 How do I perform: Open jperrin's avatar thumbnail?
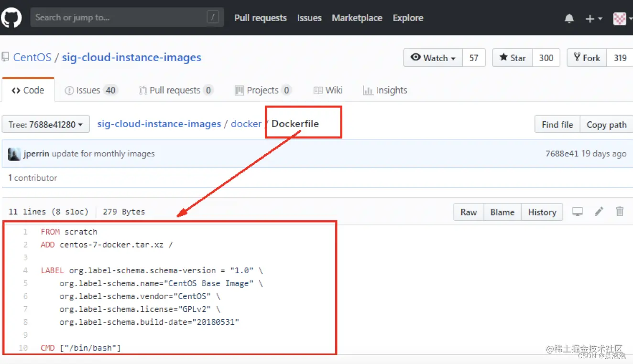coord(14,154)
